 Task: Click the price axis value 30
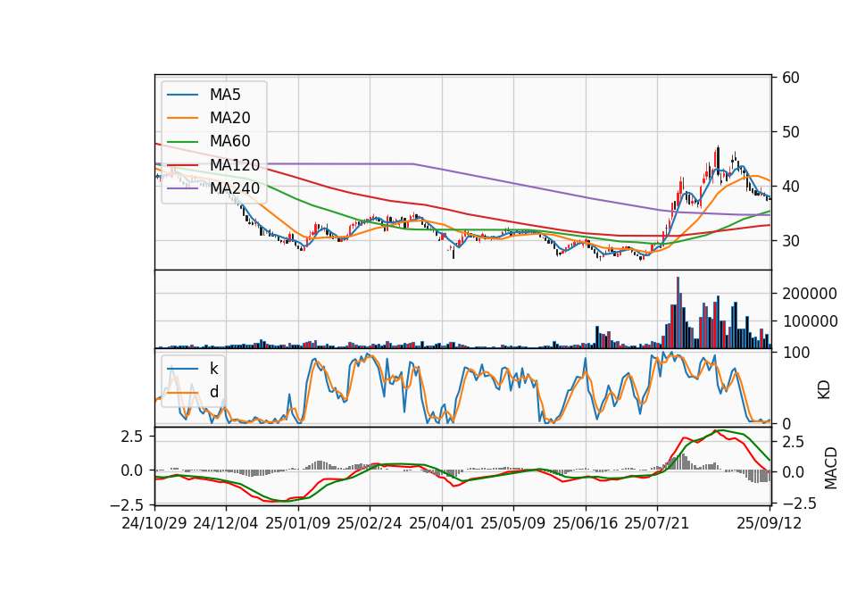pos(790,240)
